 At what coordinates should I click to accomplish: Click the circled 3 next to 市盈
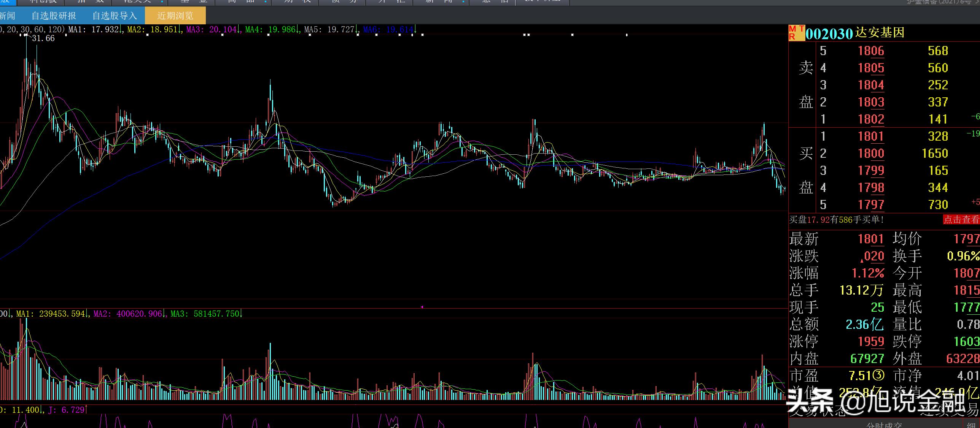click(x=878, y=376)
